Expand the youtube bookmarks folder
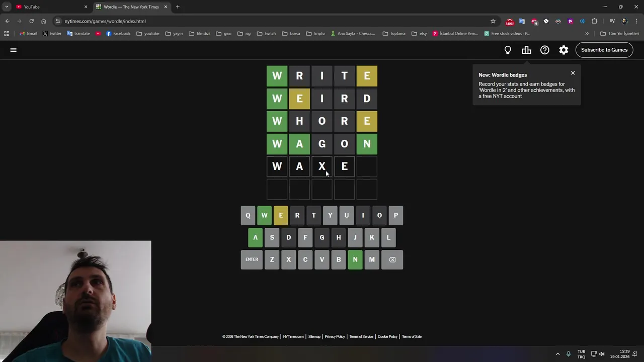The width and height of the screenshot is (644, 362). (x=148, y=34)
